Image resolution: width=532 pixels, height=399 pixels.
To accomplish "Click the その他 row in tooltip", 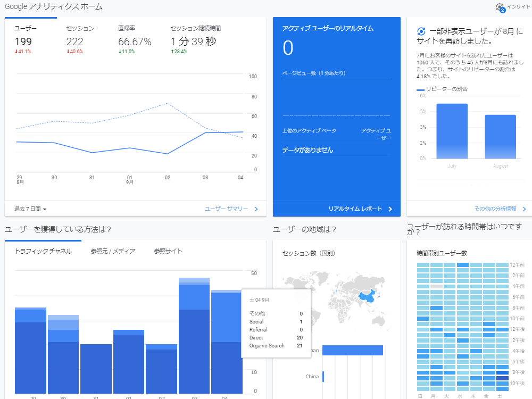I will [x=276, y=313].
